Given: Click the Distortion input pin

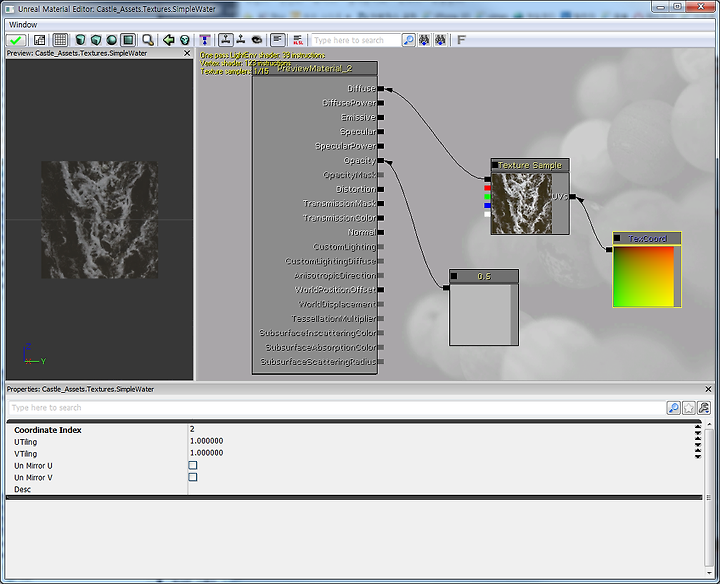Looking at the screenshot, I should point(381,189).
